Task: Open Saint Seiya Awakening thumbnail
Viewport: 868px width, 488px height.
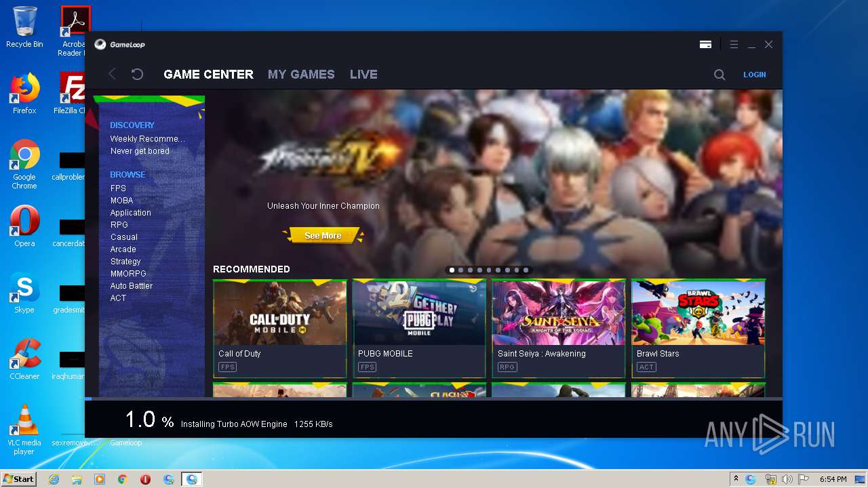Action: click(559, 312)
